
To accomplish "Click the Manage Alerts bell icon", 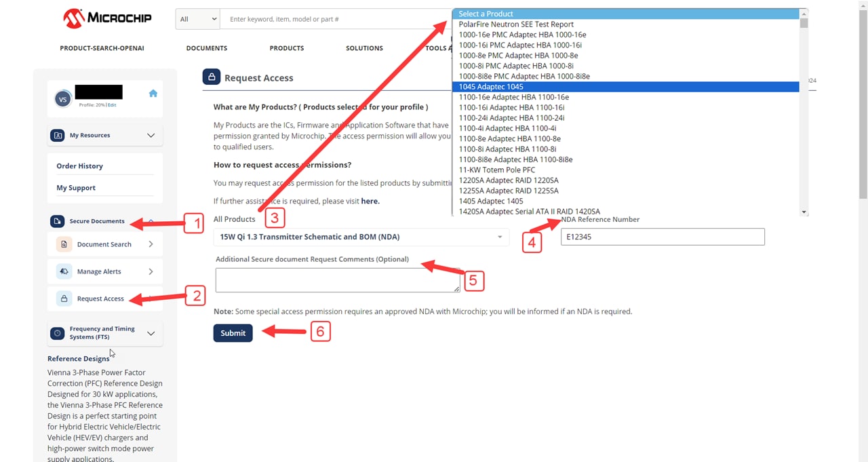I will pos(64,271).
